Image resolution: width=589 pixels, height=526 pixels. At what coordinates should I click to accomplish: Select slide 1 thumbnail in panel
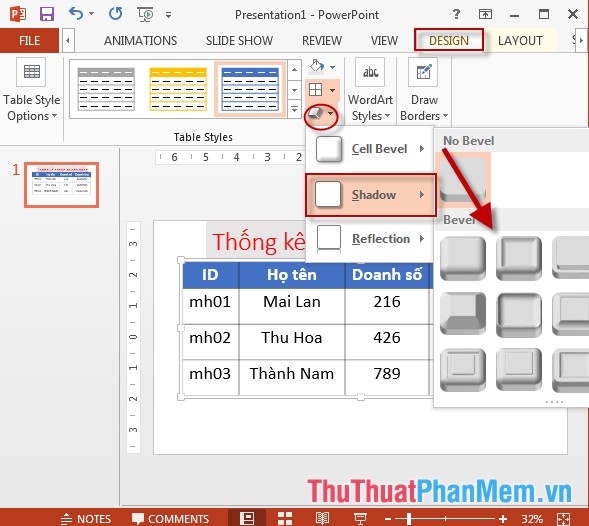click(62, 185)
